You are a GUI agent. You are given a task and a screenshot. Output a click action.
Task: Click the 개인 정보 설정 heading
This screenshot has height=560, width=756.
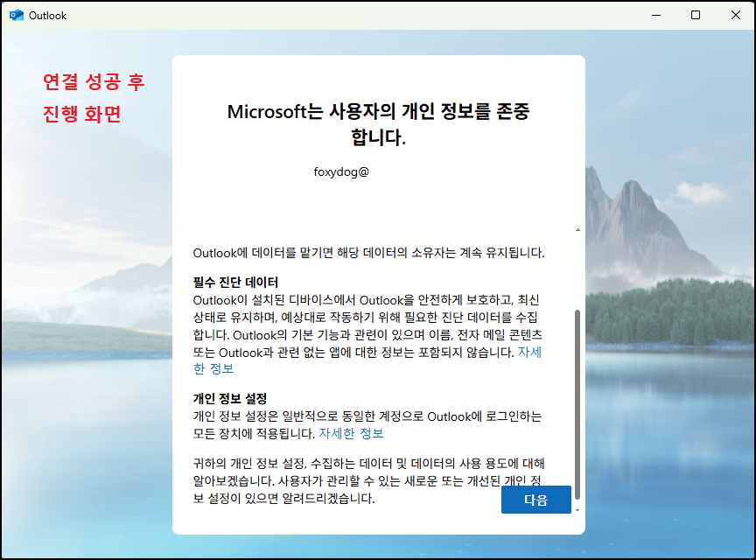pos(230,398)
